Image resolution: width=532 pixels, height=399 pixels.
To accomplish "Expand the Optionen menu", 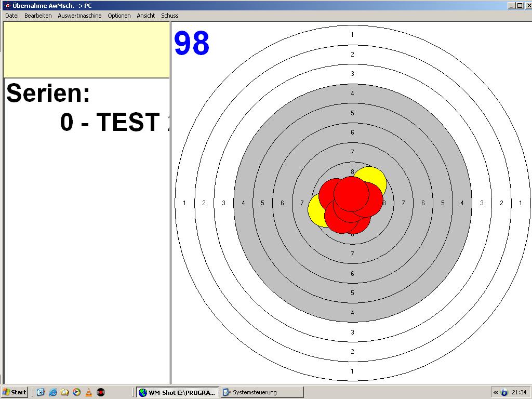I will [x=119, y=16].
